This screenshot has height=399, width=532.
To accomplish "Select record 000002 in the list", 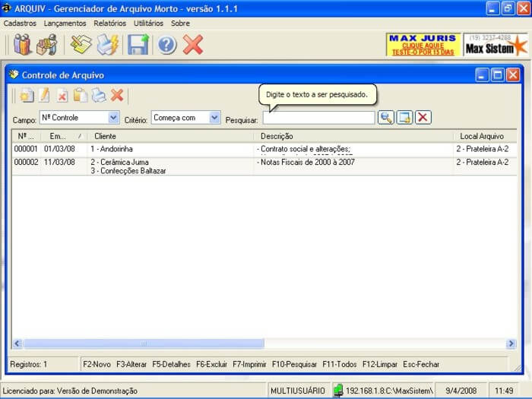I will click(x=264, y=166).
